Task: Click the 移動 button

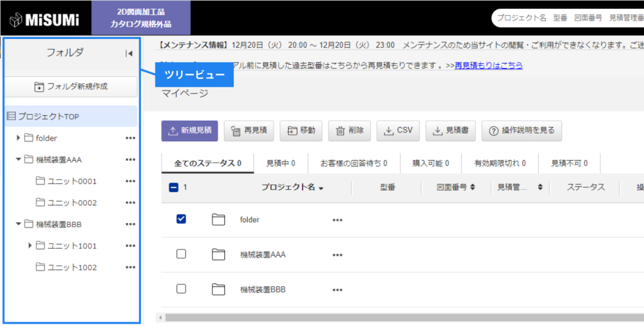Action: pos(301,131)
